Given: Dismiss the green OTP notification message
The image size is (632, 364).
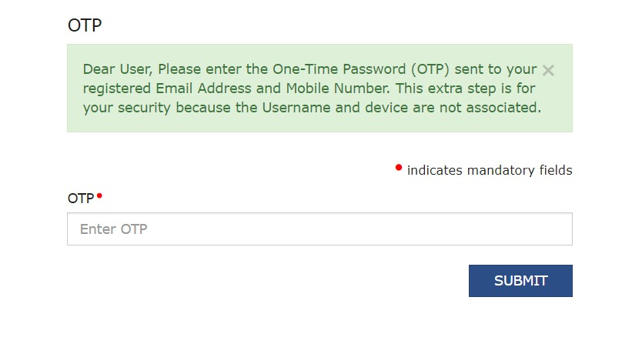Looking at the screenshot, I should [x=548, y=70].
